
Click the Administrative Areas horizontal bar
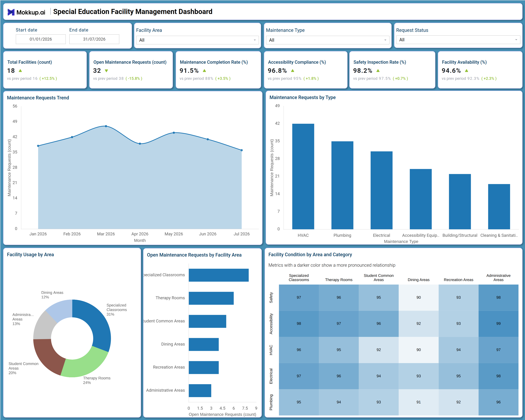pyautogui.click(x=200, y=391)
